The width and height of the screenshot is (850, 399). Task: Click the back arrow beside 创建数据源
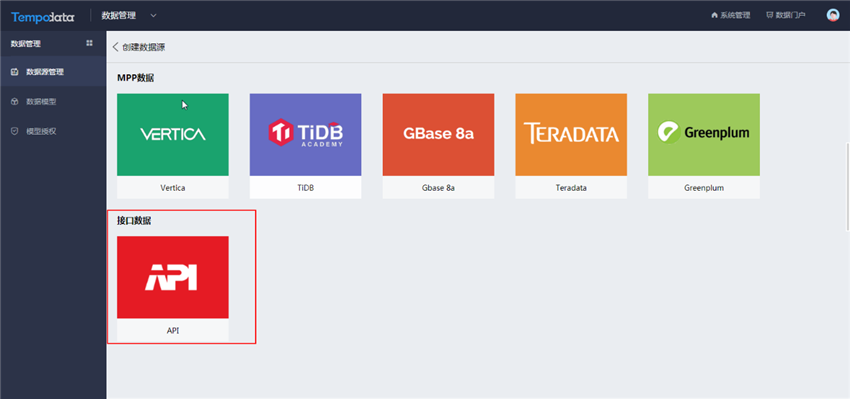[115, 47]
